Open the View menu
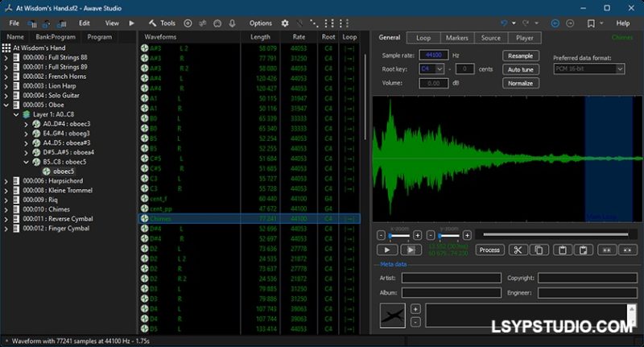644x347 pixels. click(x=112, y=23)
